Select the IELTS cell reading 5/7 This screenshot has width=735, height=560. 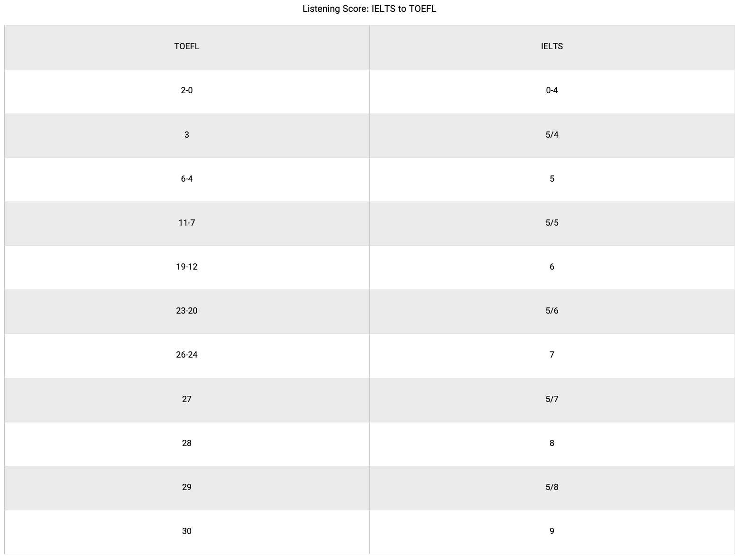tap(551, 399)
